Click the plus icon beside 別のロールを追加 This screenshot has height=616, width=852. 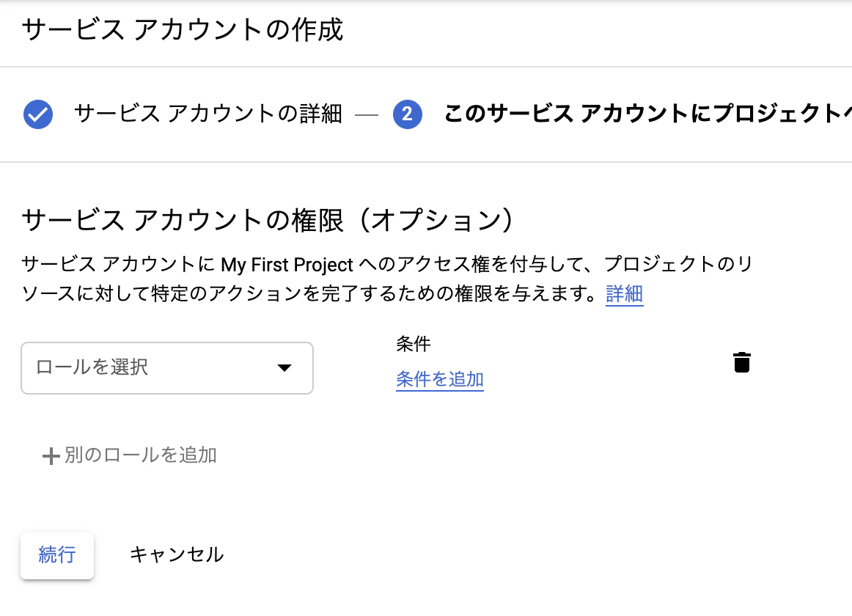[x=50, y=455]
